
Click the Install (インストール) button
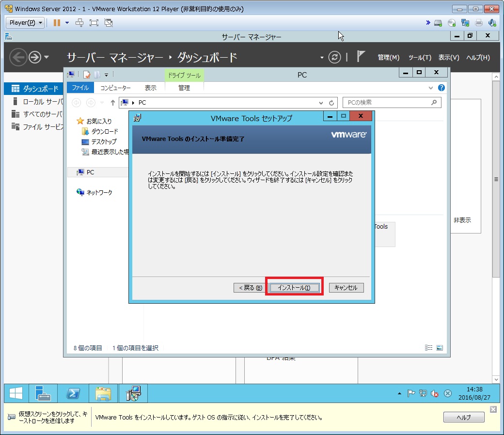pyautogui.click(x=295, y=288)
